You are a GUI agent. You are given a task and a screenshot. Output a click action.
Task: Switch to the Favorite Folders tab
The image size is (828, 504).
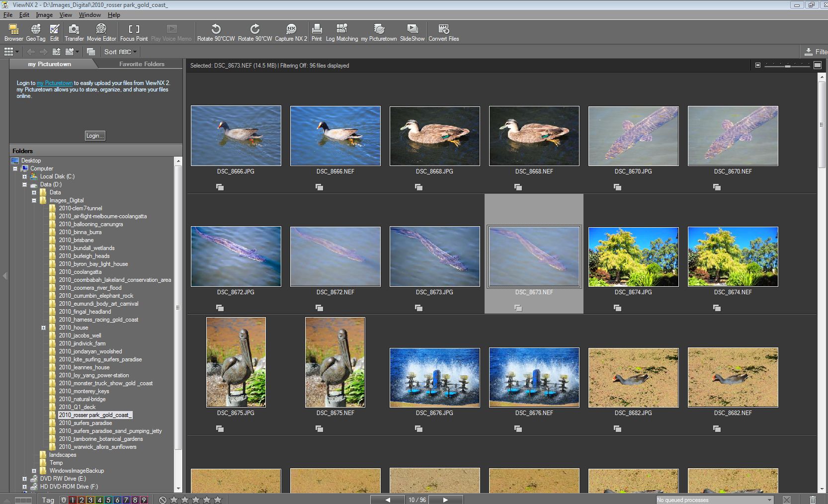[x=142, y=64]
